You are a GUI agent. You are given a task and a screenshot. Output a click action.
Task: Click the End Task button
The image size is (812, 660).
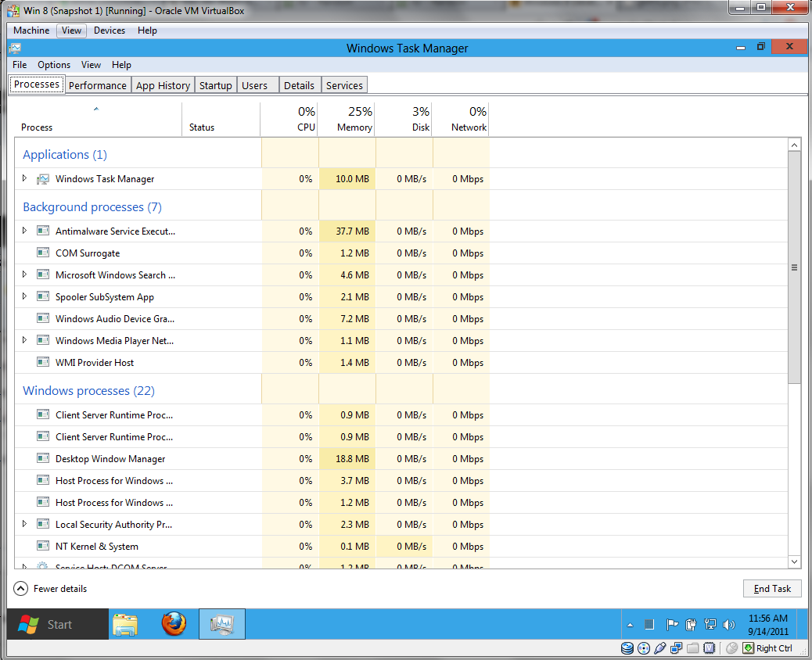point(772,589)
